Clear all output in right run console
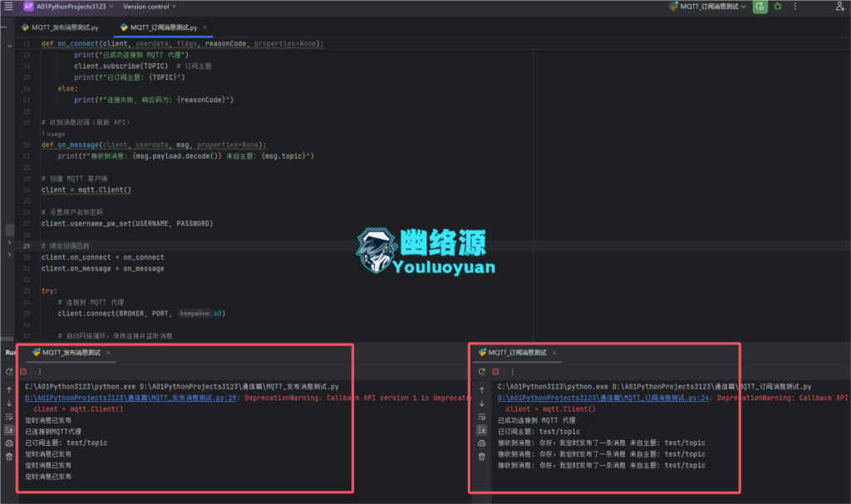Viewport: 851px width, 504px height. click(481, 457)
